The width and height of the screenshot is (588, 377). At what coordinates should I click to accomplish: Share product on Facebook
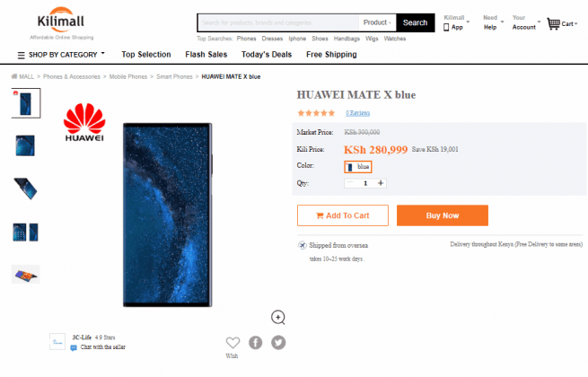click(255, 342)
